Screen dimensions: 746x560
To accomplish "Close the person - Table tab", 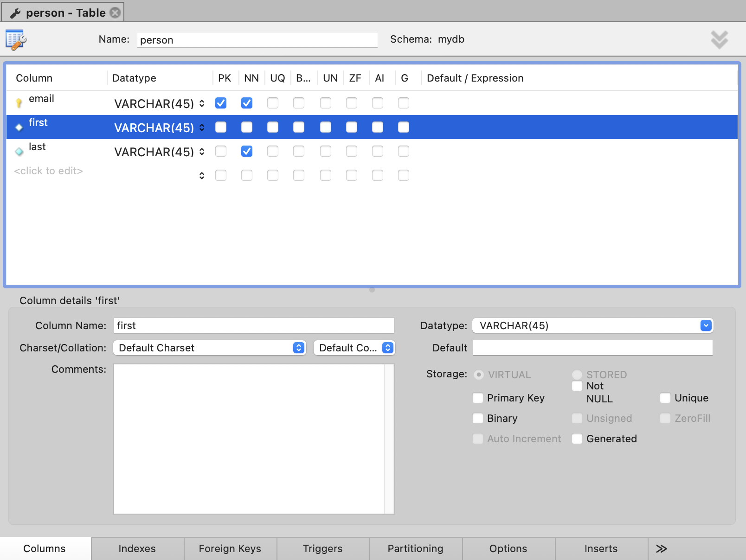I will pos(115,13).
